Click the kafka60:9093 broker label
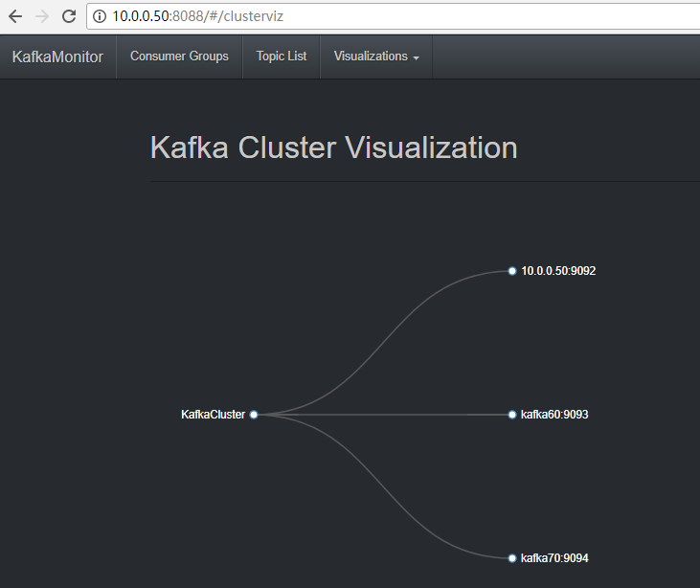Viewport: 700px width, 588px height. click(554, 415)
